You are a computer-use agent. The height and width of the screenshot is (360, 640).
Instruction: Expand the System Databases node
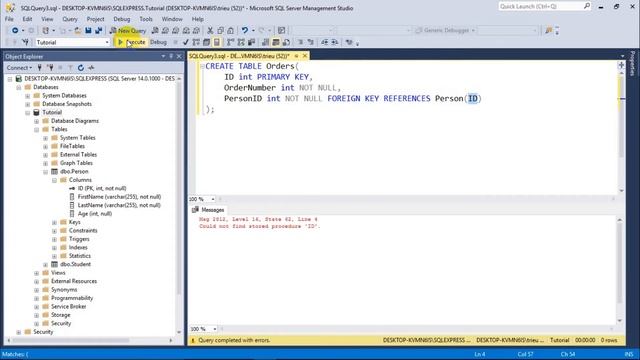click(x=28, y=96)
